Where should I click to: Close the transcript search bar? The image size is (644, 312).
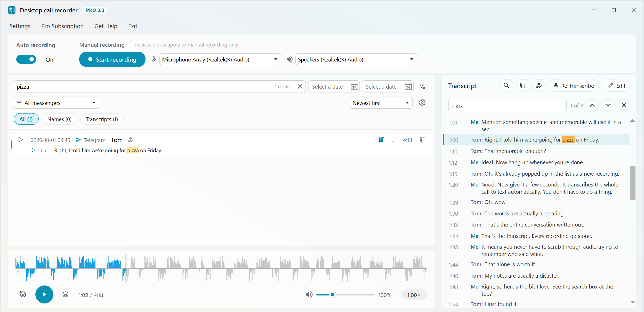coord(624,105)
